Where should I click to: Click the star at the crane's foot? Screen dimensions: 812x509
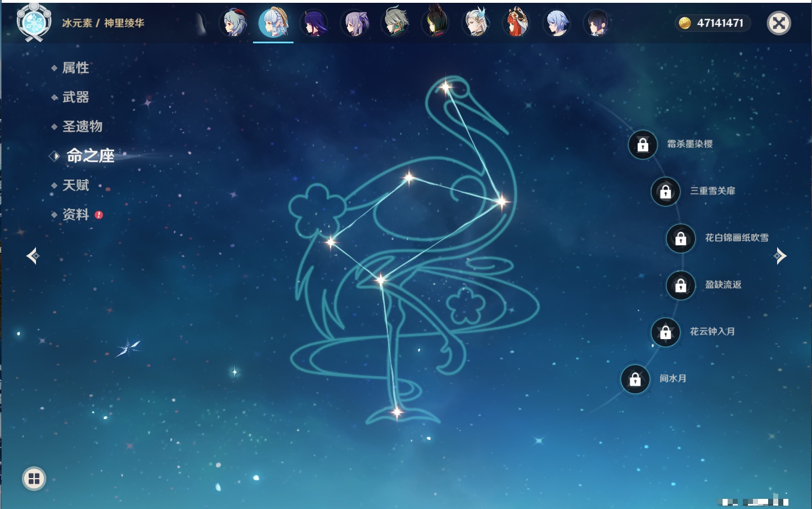[397, 412]
